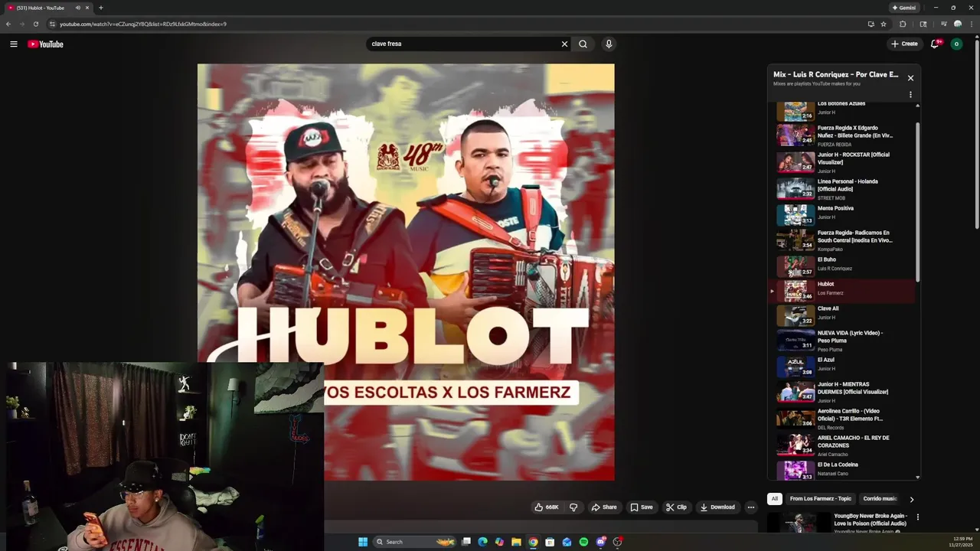Image resolution: width=980 pixels, height=551 pixels.
Task: Select the From Los Farmerz - Topic chip
Action: [821, 499]
